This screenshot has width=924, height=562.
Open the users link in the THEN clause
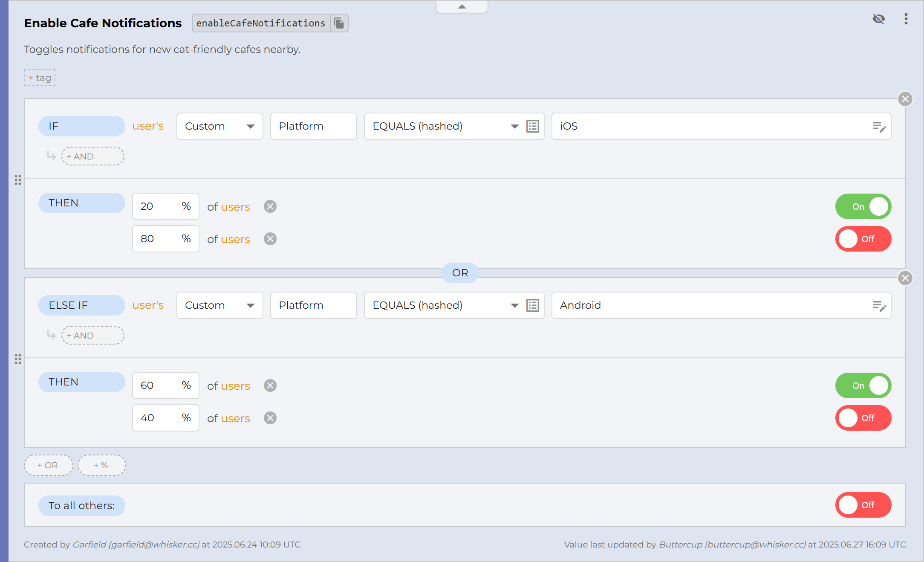[x=235, y=206]
